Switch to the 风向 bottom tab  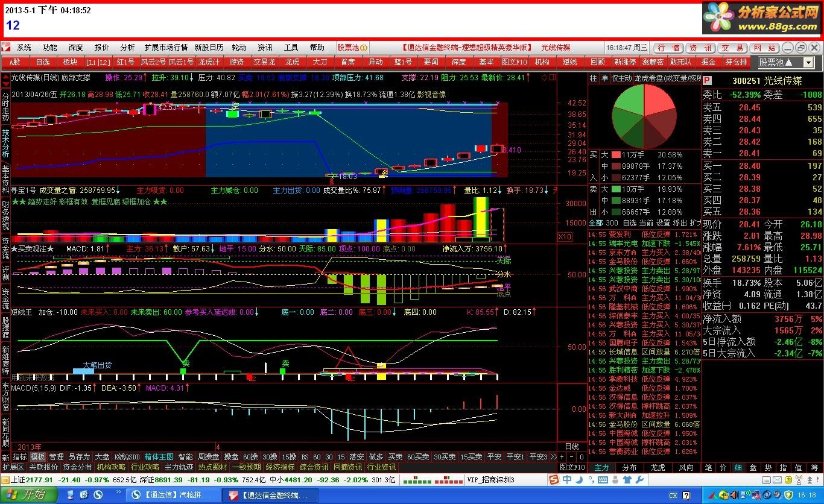pyautogui.click(x=686, y=467)
